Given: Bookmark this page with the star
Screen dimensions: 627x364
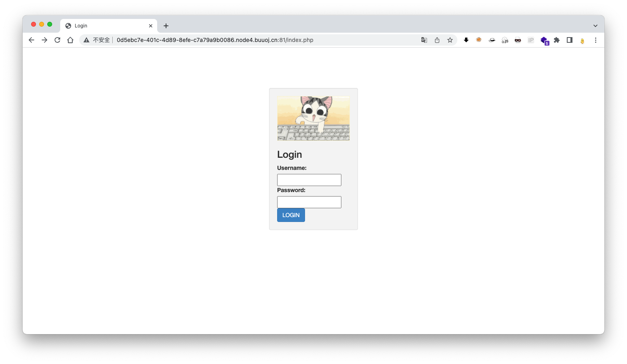Looking at the screenshot, I should [450, 40].
